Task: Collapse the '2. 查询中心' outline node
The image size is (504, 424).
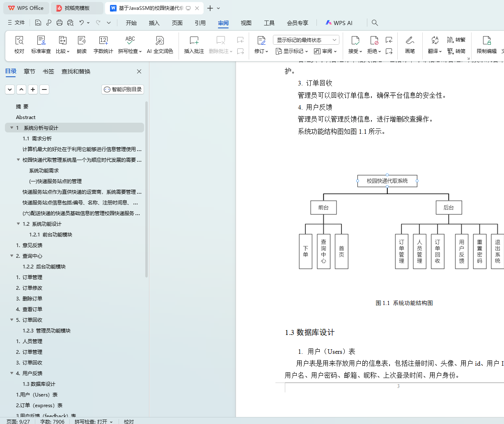Action: (11, 256)
